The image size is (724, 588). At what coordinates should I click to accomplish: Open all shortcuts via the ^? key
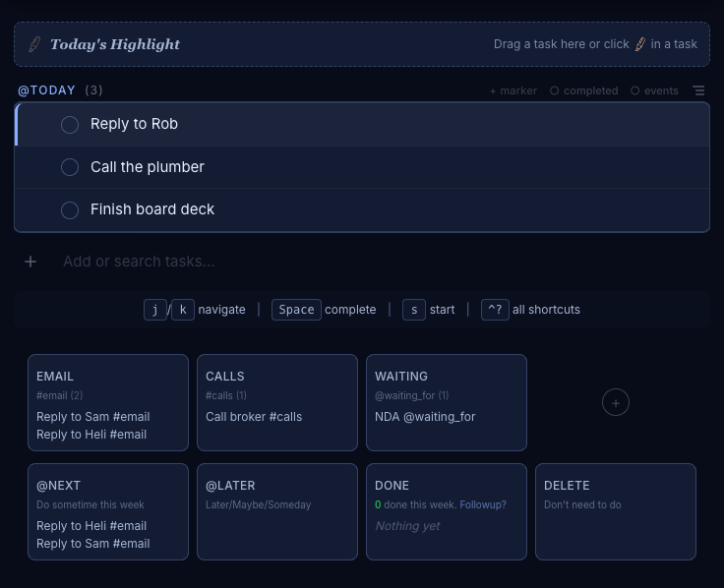[495, 310]
